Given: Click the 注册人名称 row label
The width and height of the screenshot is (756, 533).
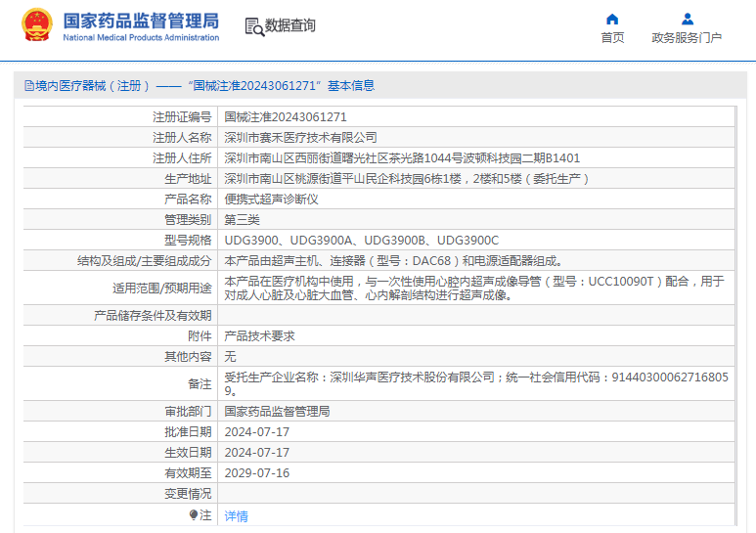Looking at the screenshot, I should [182, 138].
